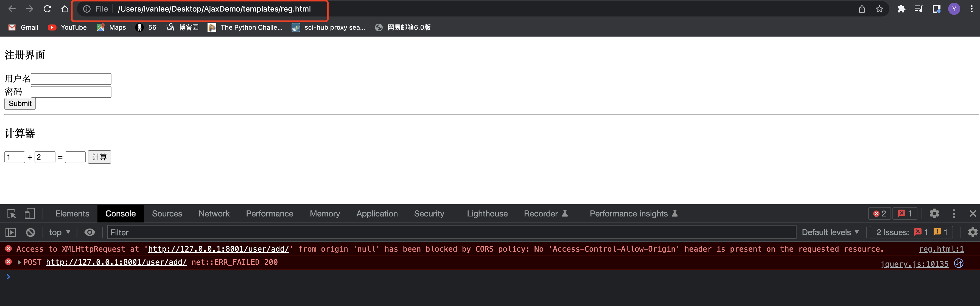
Task: Open the media control playlist icon
Action: pyautogui.click(x=919, y=9)
